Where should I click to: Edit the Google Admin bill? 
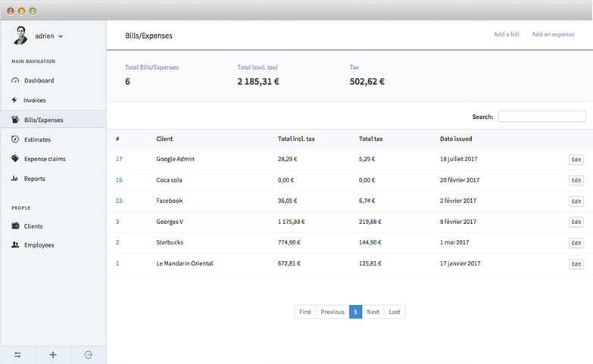[x=576, y=160]
